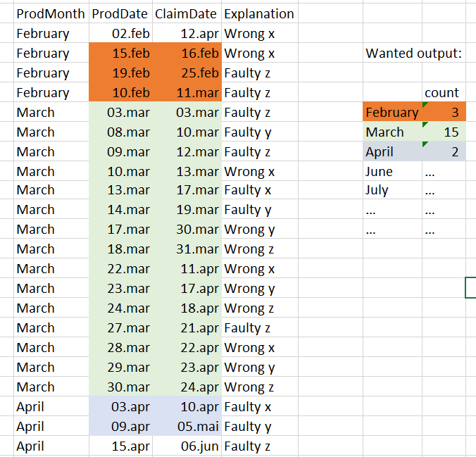Viewport: 476px width, 457px height.
Task: Click the 31.mar ClaimDate cell
Action: pyautogui.click(x=187, y=249)
